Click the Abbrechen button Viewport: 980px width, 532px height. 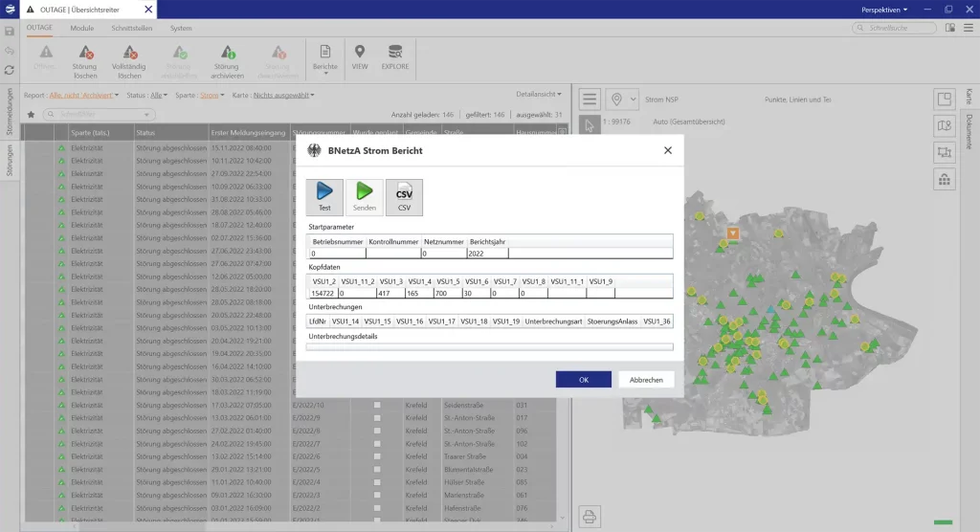[646, 380]
